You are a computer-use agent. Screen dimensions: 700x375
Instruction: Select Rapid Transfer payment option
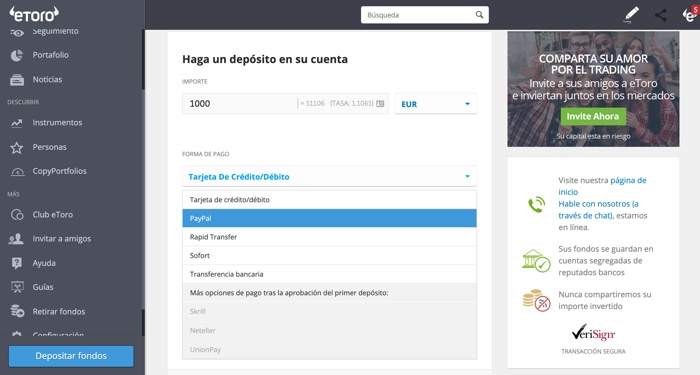point(329,237)
